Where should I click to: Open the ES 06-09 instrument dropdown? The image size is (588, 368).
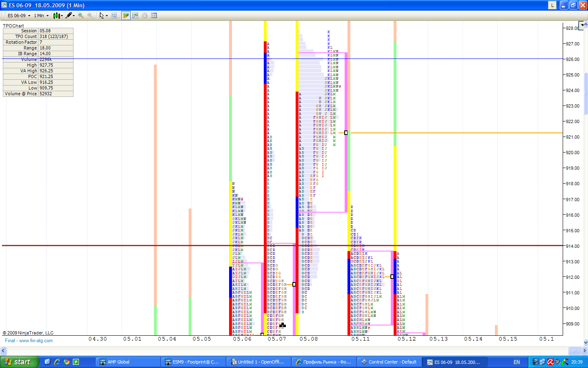click(19, 16)
